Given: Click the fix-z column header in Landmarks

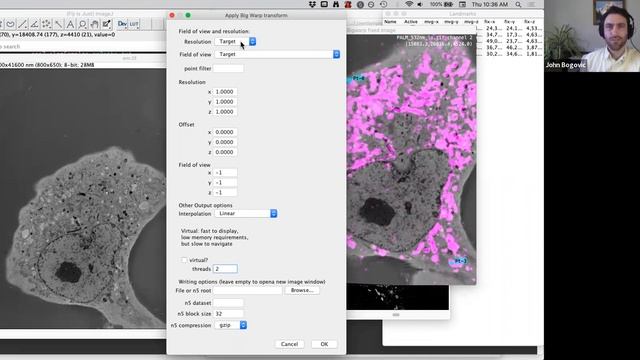Looking at the screenshot, I should click(529, 22).
